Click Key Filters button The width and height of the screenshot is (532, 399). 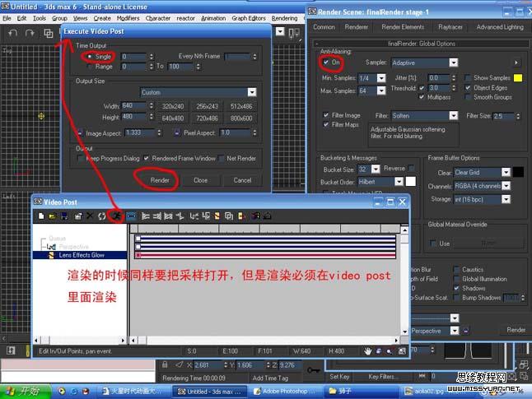[x=381, y=377]
